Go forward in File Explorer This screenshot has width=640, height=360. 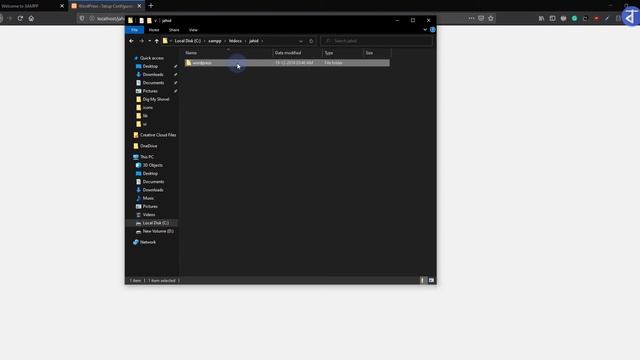point(141,41)
